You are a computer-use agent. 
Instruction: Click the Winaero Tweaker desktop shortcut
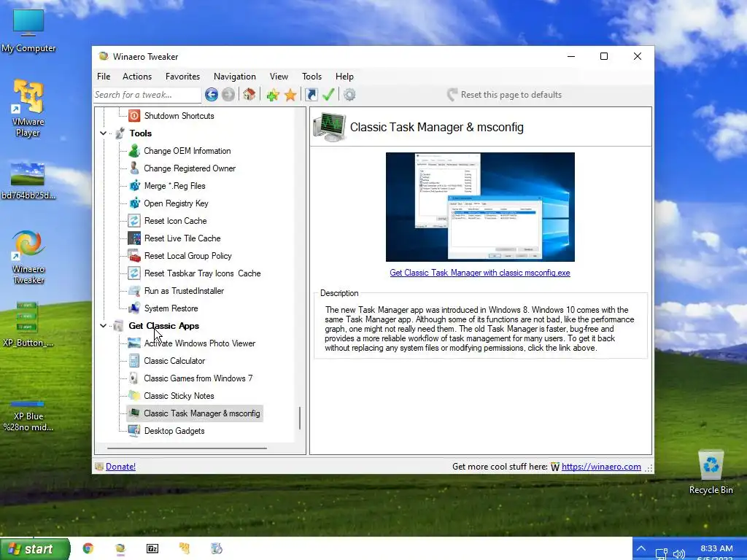pyautogui.click(x=28, y=257)
